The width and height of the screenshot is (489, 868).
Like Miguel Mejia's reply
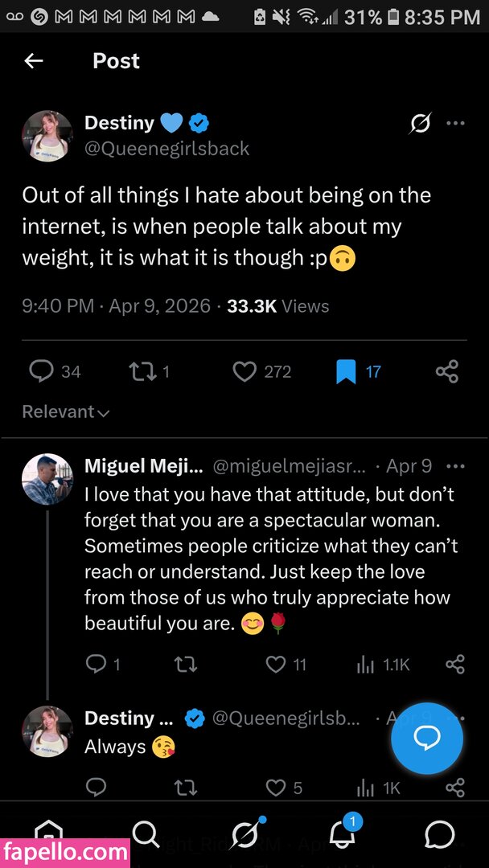(276, 664)
